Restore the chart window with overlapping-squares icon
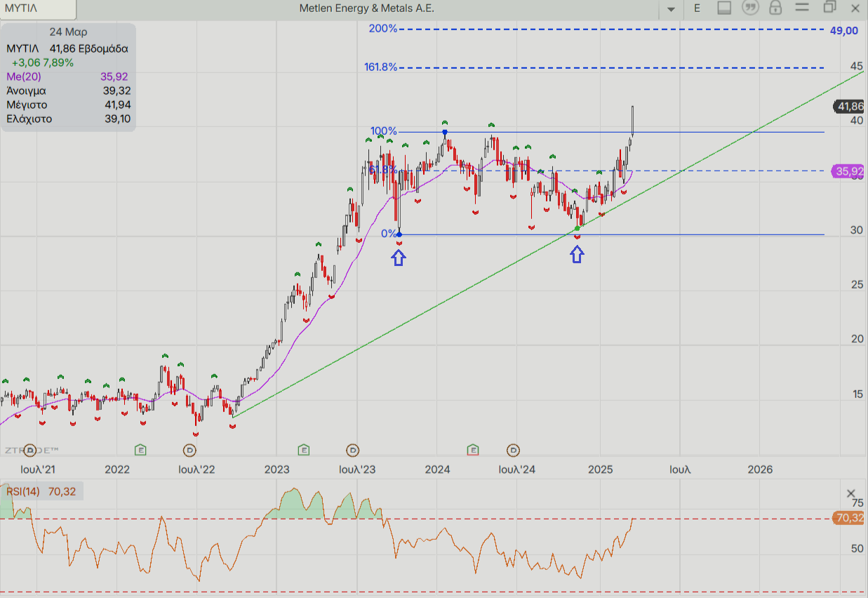This screenshot has height=598, width=868. [x=830, y=8]
